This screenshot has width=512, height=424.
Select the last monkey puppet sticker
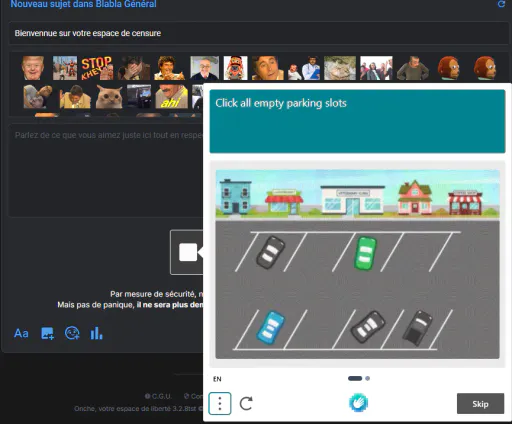click(485, 68)
